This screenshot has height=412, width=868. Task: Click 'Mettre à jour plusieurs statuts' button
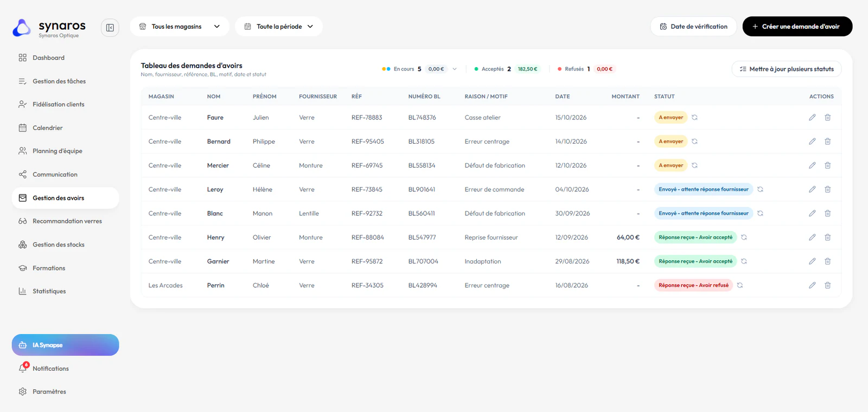(787, 69)
